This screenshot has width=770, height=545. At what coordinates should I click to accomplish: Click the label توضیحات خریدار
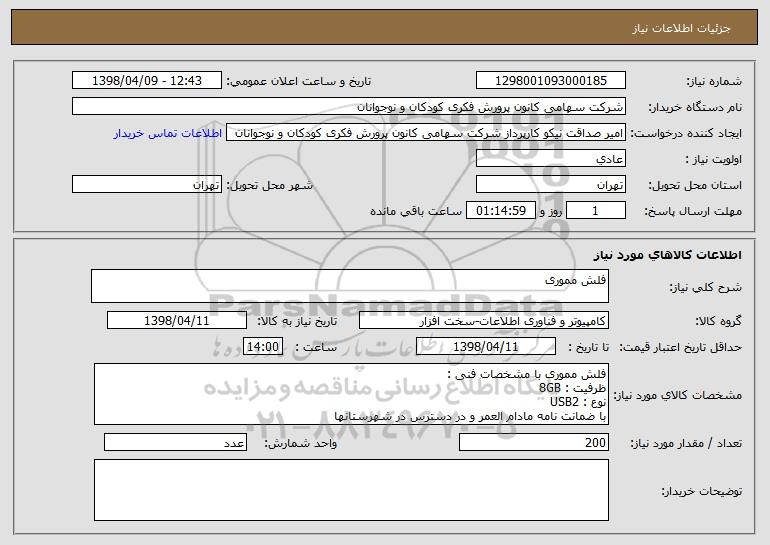pos(701,491)
